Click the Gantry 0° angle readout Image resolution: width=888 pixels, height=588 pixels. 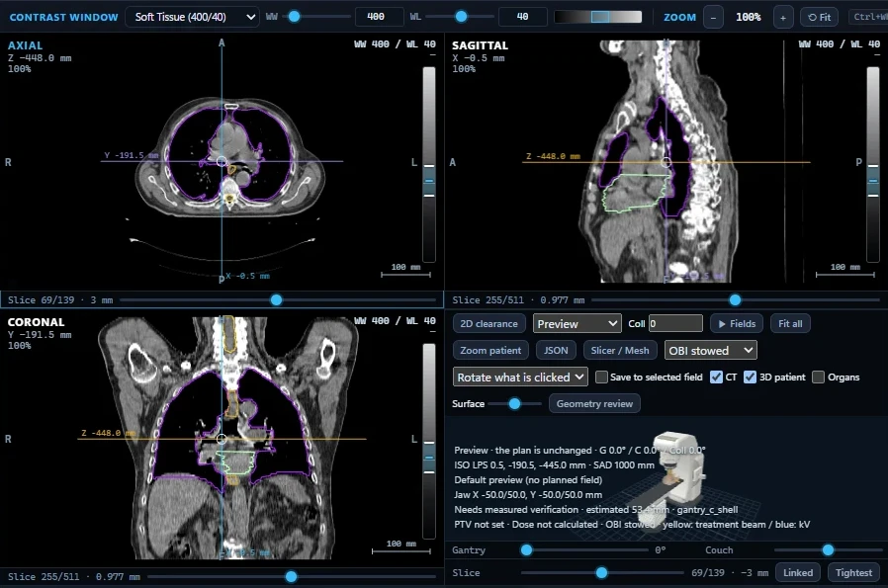[660, 549]
